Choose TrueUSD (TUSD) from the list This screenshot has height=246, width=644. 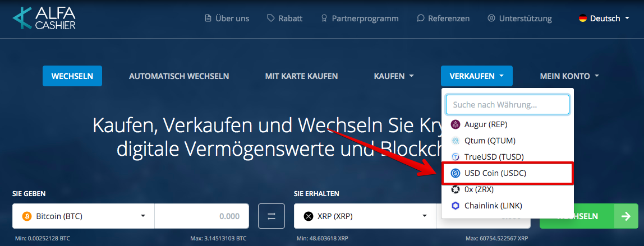pos(507,157)
